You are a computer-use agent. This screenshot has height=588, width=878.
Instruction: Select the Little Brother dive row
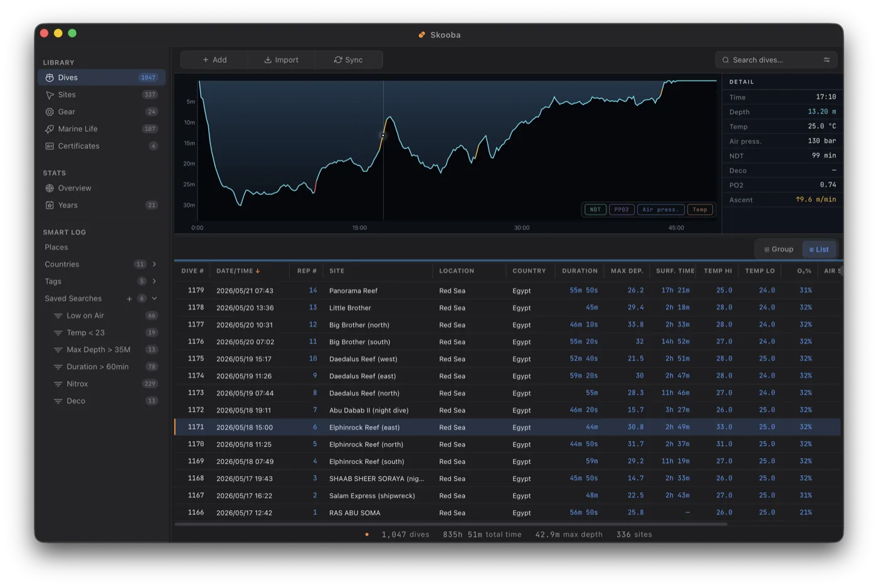coord(507,308)
